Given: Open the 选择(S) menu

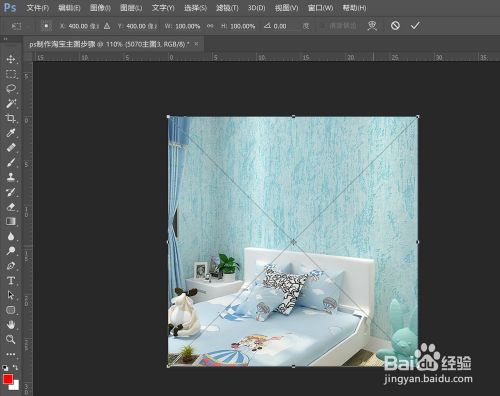Looking at the screenshot, I should (195, 8).
